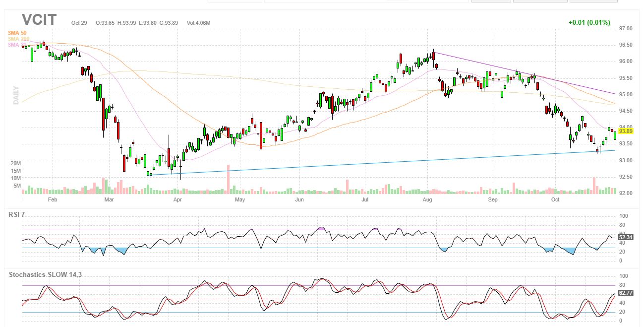Click the 80 label on RSI axis
Image resolution: width=644 pixels, height=327 pixels.
(x=622, y=225)
